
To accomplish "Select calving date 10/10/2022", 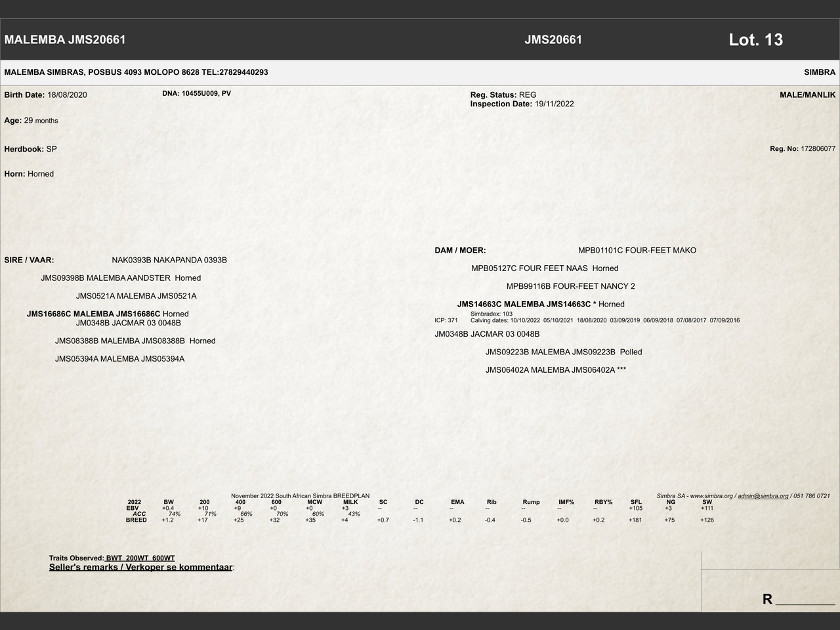I will pos(525,320).
